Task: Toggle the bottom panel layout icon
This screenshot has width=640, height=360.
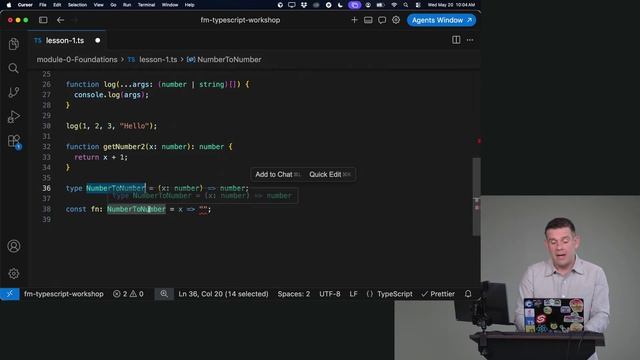Action: (368, 20)
